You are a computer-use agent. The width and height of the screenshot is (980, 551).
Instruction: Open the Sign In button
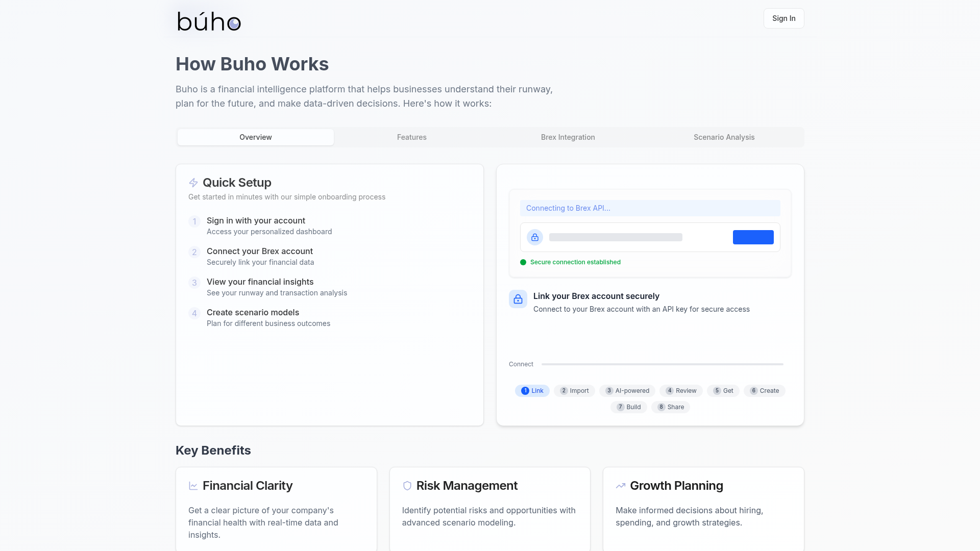click(784, 18)
